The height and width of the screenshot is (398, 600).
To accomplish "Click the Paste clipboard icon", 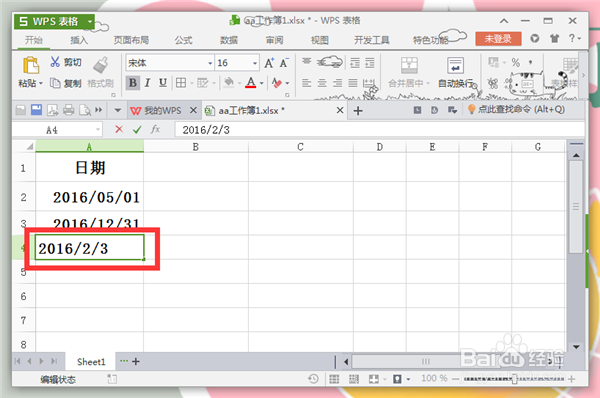I will tap(30, 65).
